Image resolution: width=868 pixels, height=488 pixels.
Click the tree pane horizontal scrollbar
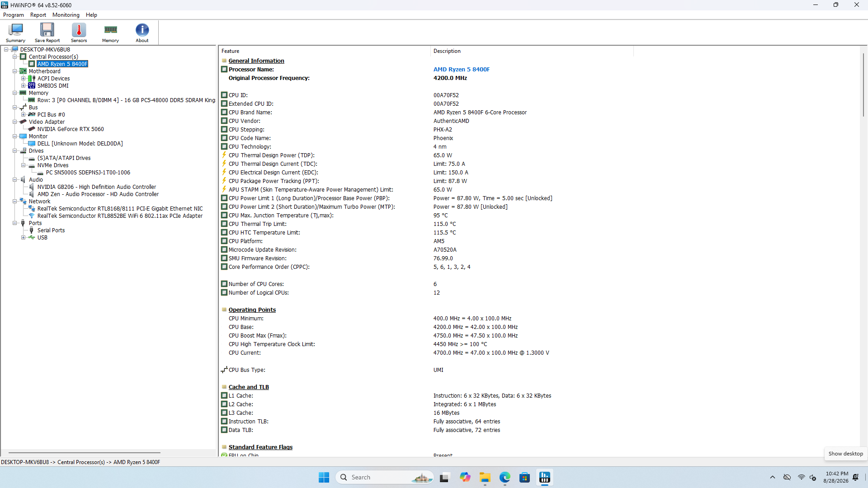85,452
